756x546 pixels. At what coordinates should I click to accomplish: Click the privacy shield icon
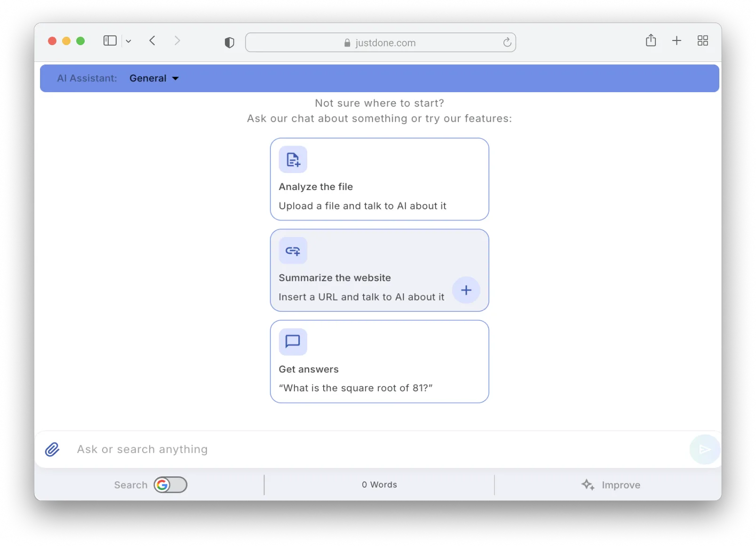click(x=229, y=43)
